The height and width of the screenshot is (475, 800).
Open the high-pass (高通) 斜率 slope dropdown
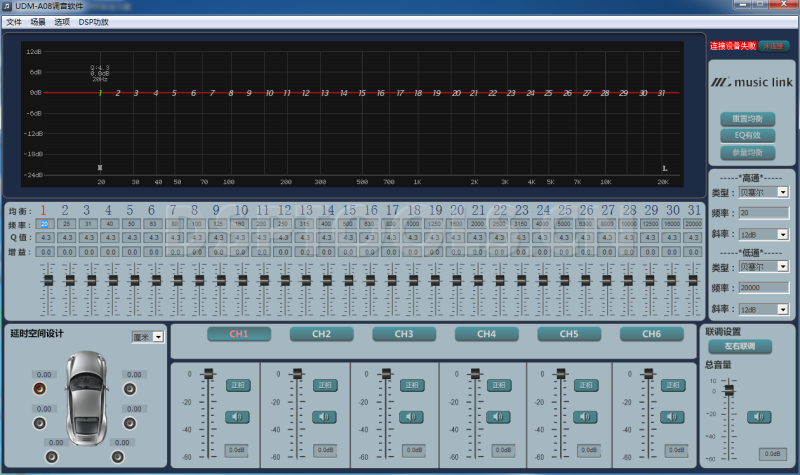click(x=783, y=234)
